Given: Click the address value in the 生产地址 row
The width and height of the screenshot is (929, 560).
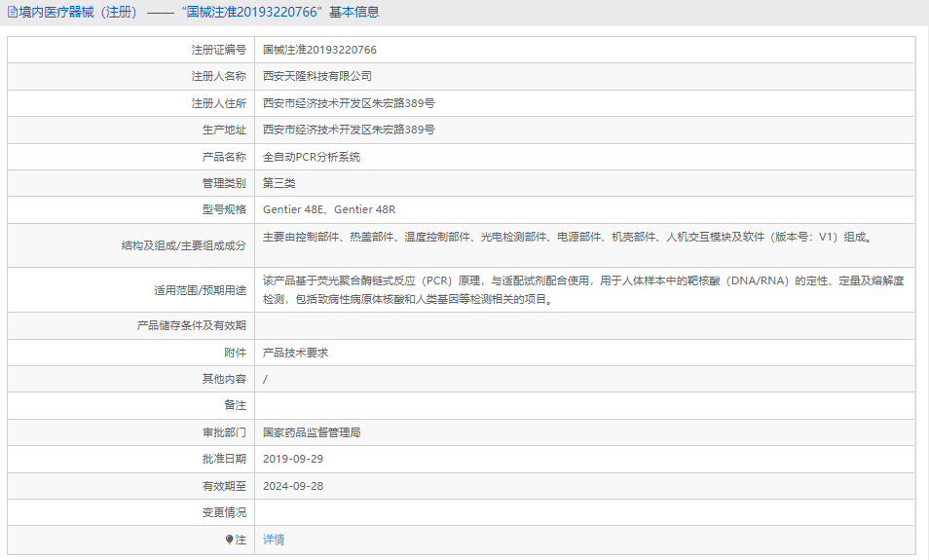Looking at the screenshot, I should pos(349,130).
